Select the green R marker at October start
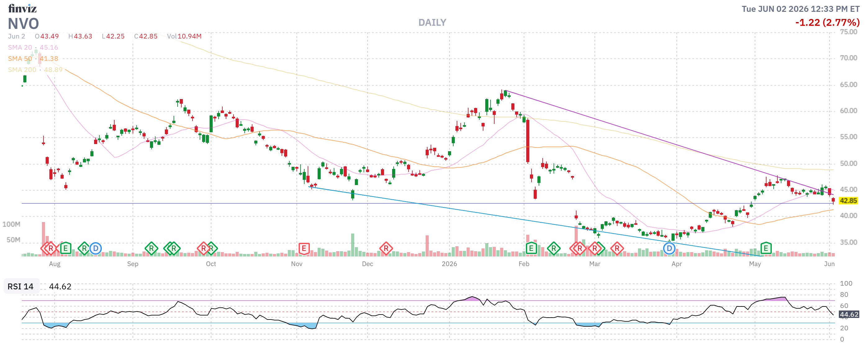The image size is (868, 349). click(x=212, y=249)
